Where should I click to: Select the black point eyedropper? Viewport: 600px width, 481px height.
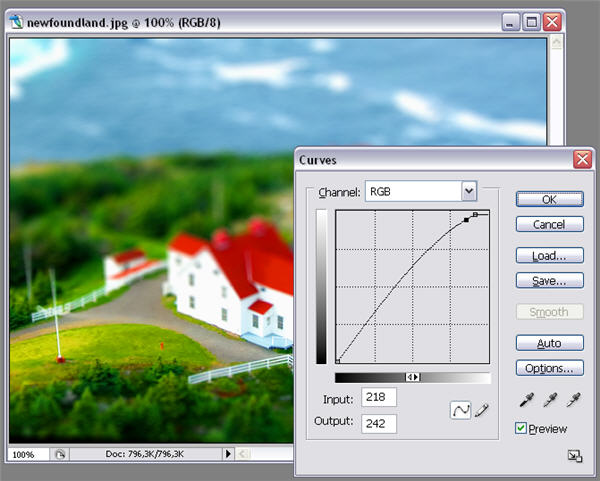point(524,400)
